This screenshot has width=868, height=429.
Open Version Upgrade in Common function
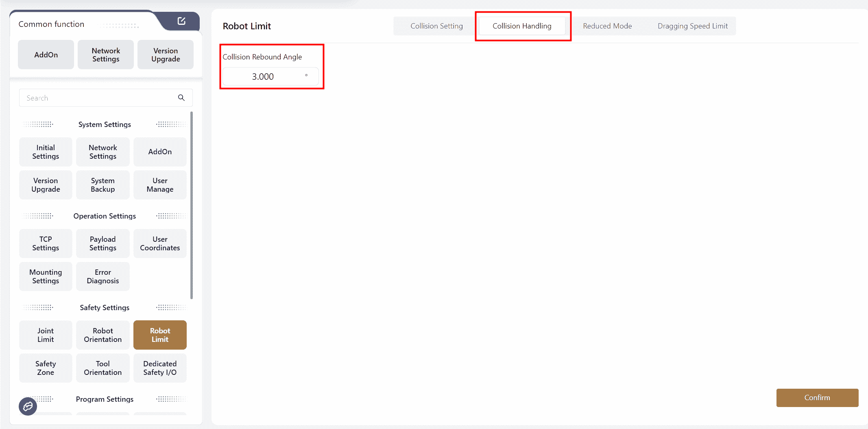coord(166,55)
